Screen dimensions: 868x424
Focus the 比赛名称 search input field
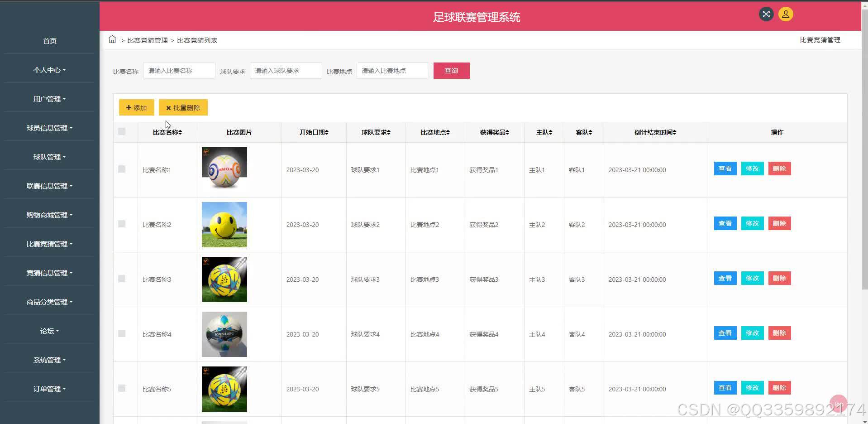click(x=179, y=71)
